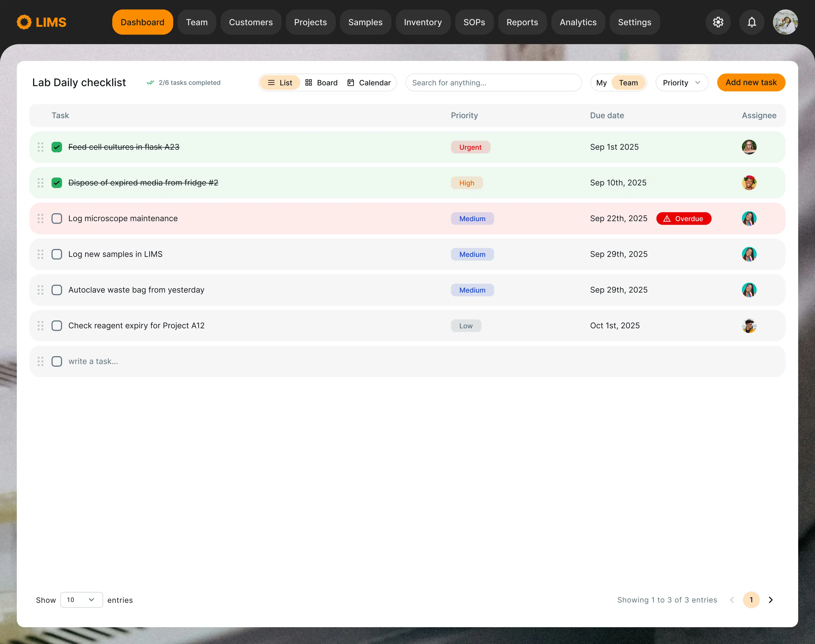Open the Samples navigation tab
This screenshot has width=815, height=644.
(x=365, y=22)
